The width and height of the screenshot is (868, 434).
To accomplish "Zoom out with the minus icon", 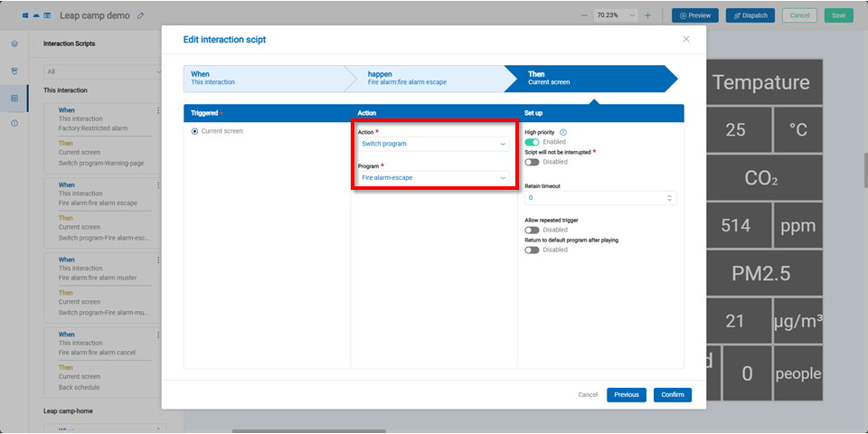I will click(x=583, y=15).
